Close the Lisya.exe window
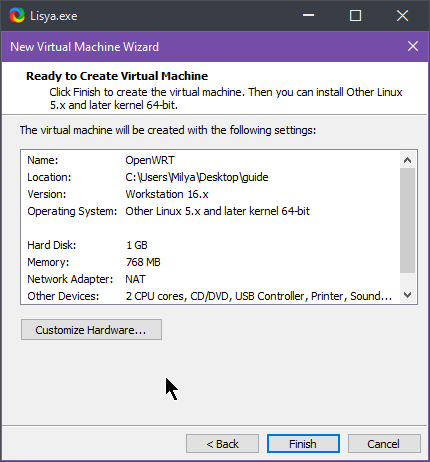The image size is (430, 462). pyautogui.click(x=402, y=15)
